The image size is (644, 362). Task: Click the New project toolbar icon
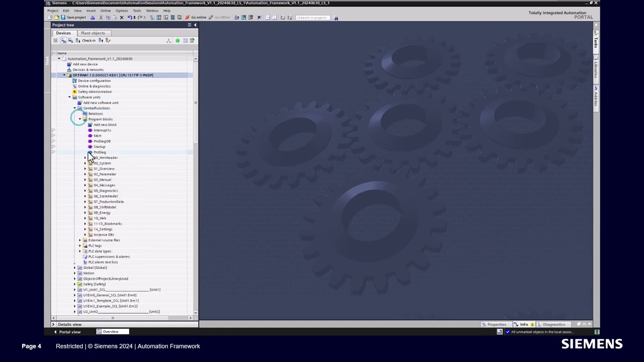50,18
